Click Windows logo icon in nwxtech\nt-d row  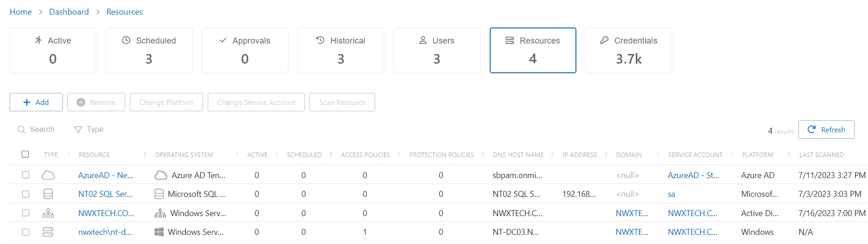[x=159, y=232]
